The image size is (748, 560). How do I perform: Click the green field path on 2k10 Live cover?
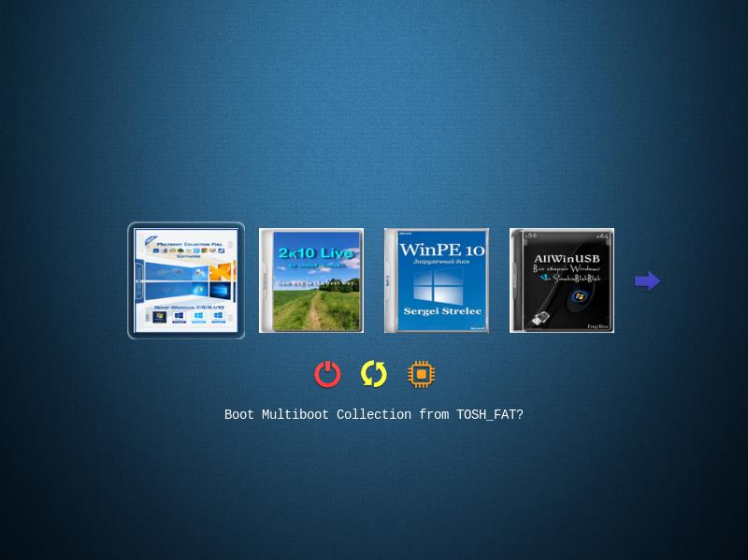[315, 309]
